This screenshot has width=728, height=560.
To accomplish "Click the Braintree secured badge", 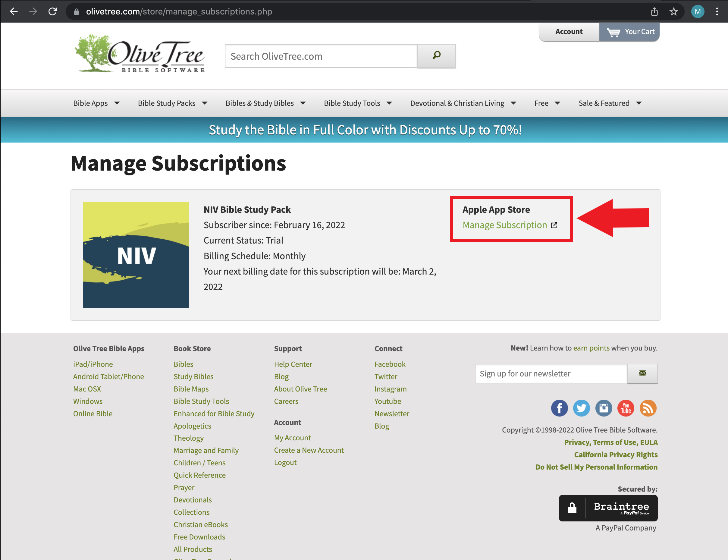I will pos(608,508).
